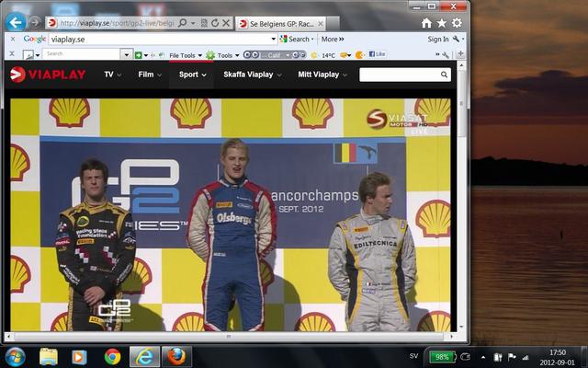The height and width of the screenshot is (368, 588).
Task: Open the Sport navigation menu
Action: (x=192, y=75)
